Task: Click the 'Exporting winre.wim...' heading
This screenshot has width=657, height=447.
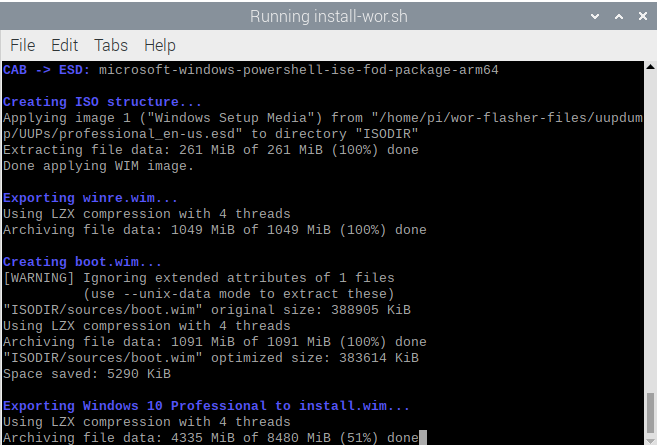Action: 90,198
